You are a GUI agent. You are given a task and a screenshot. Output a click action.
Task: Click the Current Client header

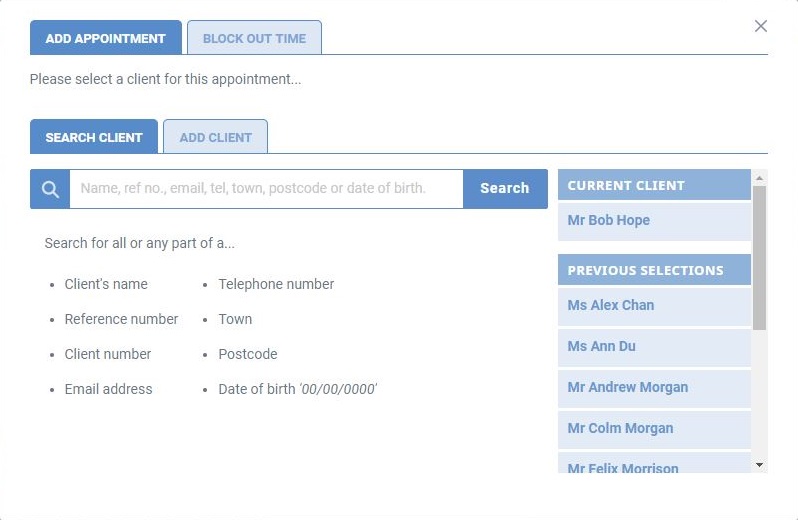click(x=654, y=185)
